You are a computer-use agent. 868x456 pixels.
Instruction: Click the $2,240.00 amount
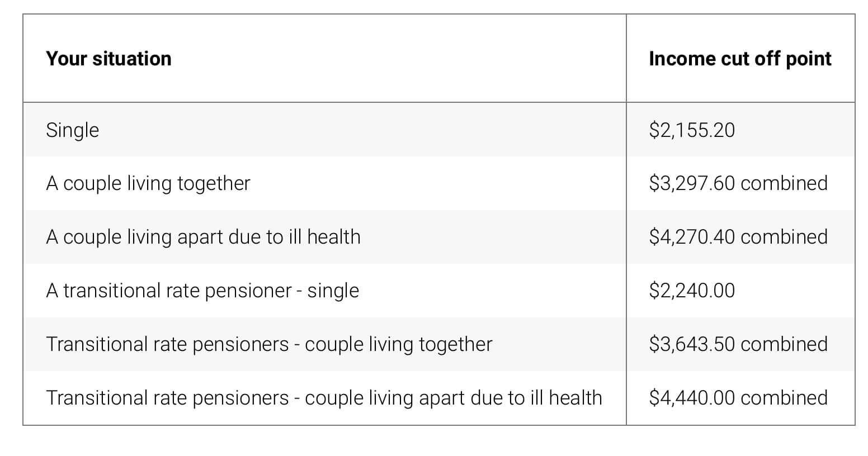[692, 291]
